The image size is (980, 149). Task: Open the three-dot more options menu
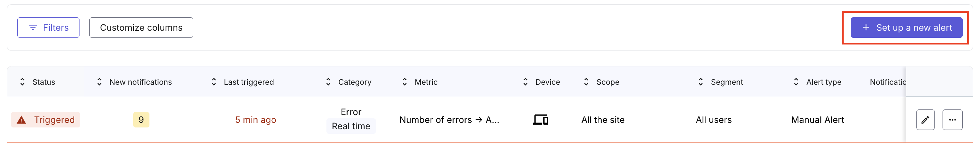[x=952, y=120]
